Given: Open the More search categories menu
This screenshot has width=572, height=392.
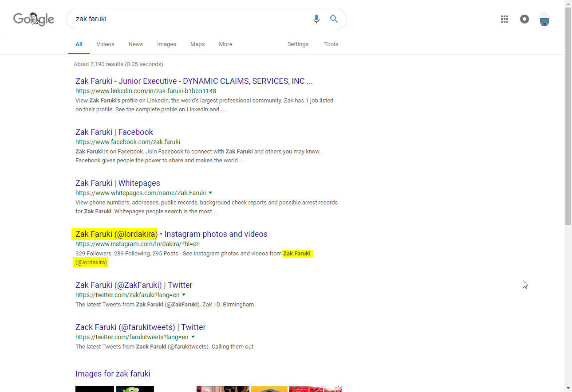Looking at the screenshot, I should click(x=225, y=44).
